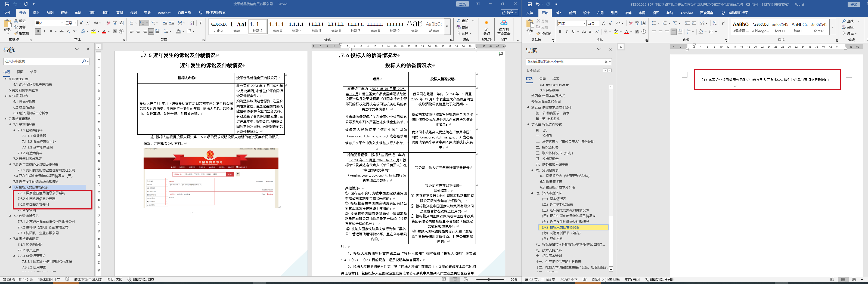Switch to 结果 tab in right navigation pane
The height and width of the screenshot is (284, 868).
[556, 79]
